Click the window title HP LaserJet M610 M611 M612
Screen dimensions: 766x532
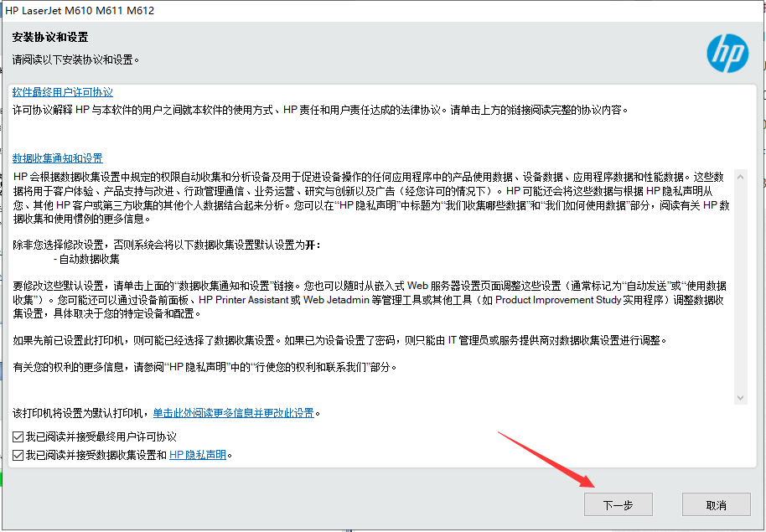pyautogui.click(x=80, y=10)
